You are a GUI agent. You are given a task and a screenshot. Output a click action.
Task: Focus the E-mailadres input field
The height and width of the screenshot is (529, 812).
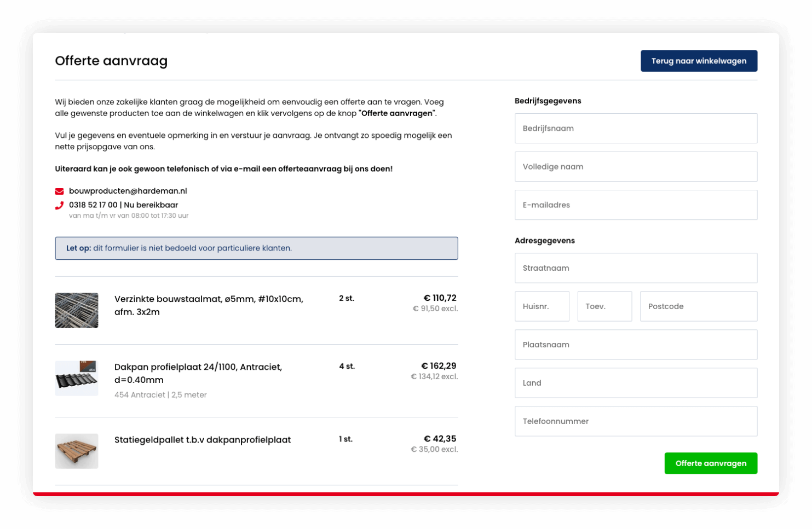pyautogui.click(x=635, y=205)
